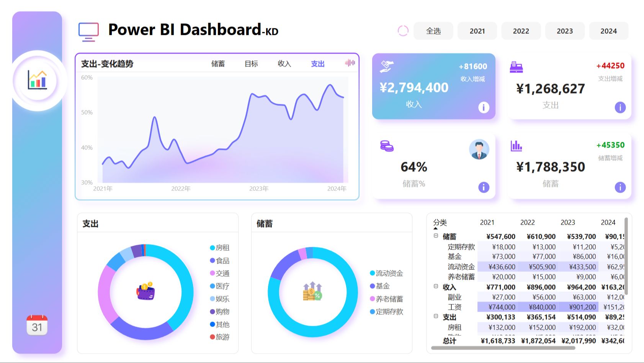This screenshot has width=644, height=363.
Task: Filter dashboard by year 2024
Action: (609, 31)
